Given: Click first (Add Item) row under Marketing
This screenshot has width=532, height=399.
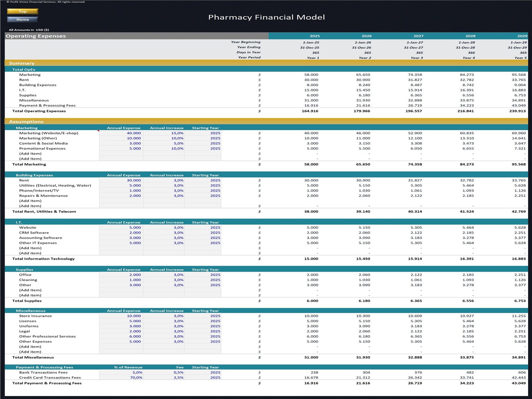Looking at the screenshot, I should 30,154.
